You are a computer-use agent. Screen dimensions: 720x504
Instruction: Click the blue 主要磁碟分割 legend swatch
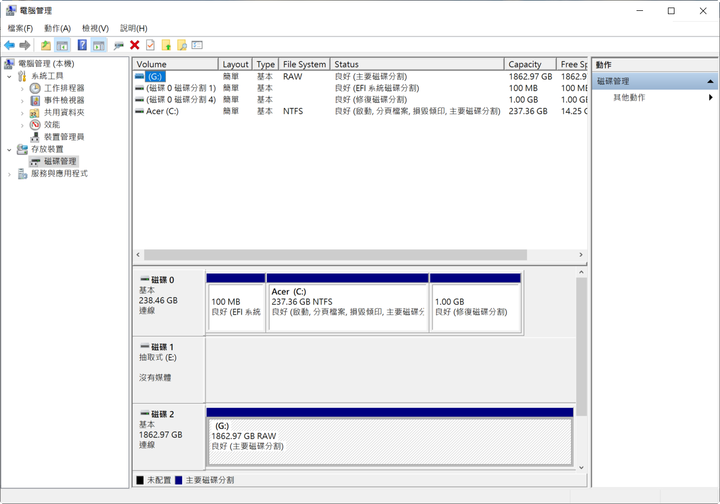179,480
